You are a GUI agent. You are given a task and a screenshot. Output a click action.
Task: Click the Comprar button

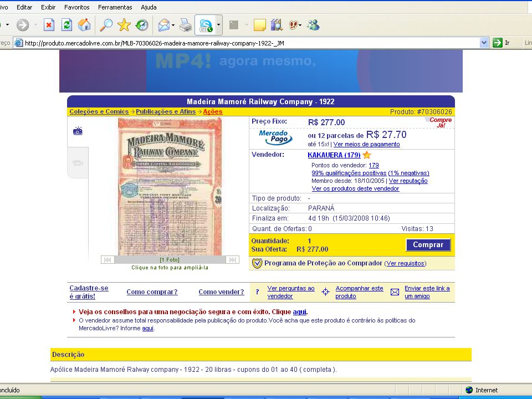(428, 244)
